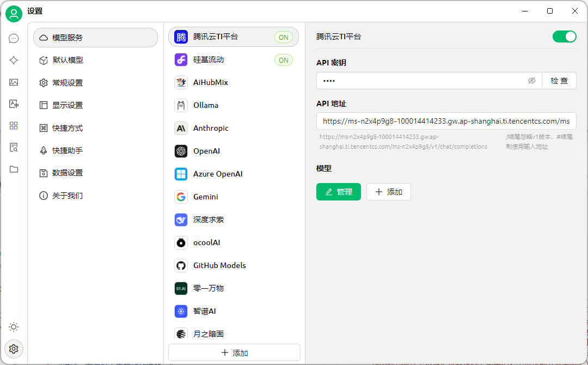The image size is (588, 365).
Task: Click 添加 provider button at list bottom
Action: click(x=234, y=352)
